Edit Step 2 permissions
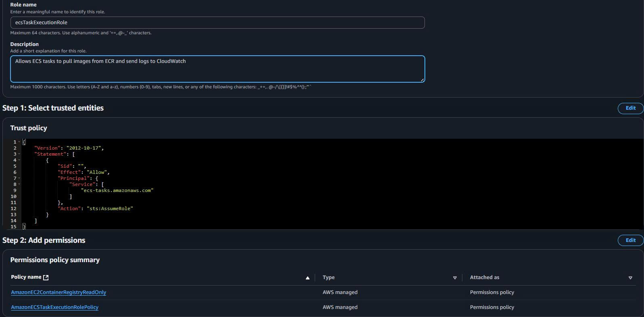The image size is (644, 317). pyautogui.click(x=630, y=240)
